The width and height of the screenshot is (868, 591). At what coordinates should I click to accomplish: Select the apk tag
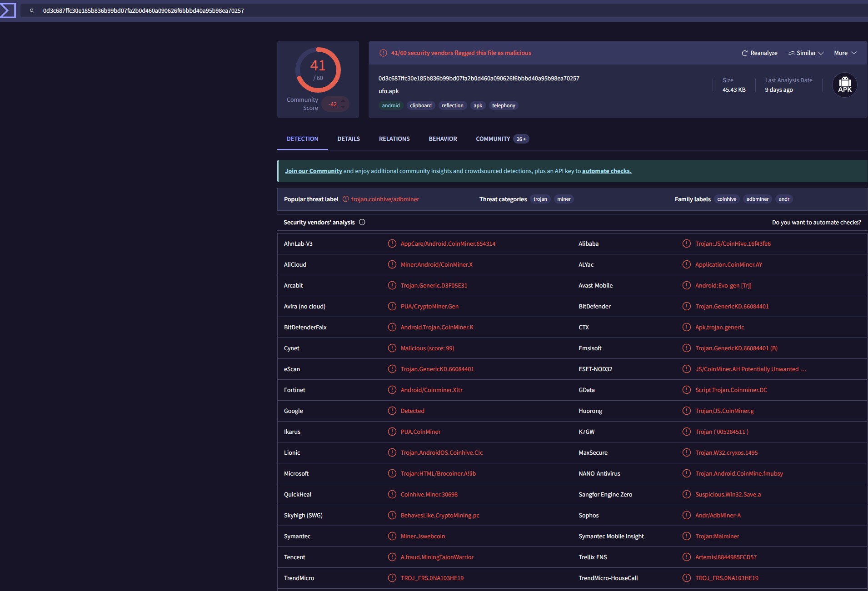478,105
